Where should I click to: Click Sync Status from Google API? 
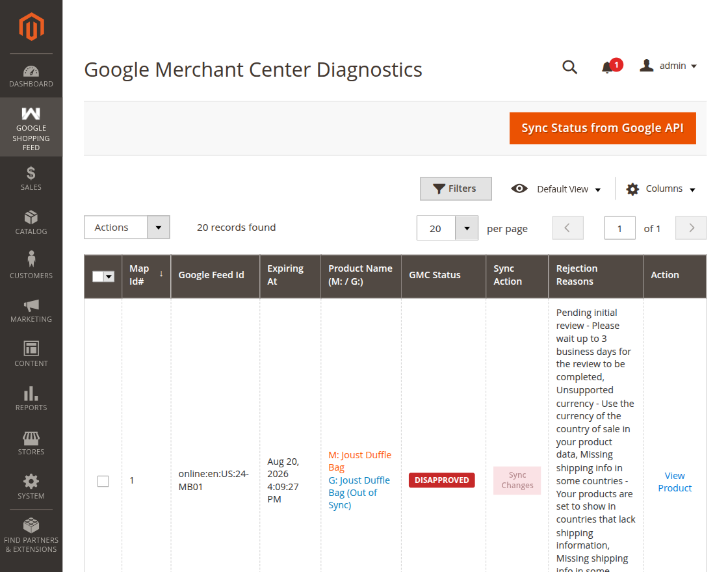coord(603,128)
